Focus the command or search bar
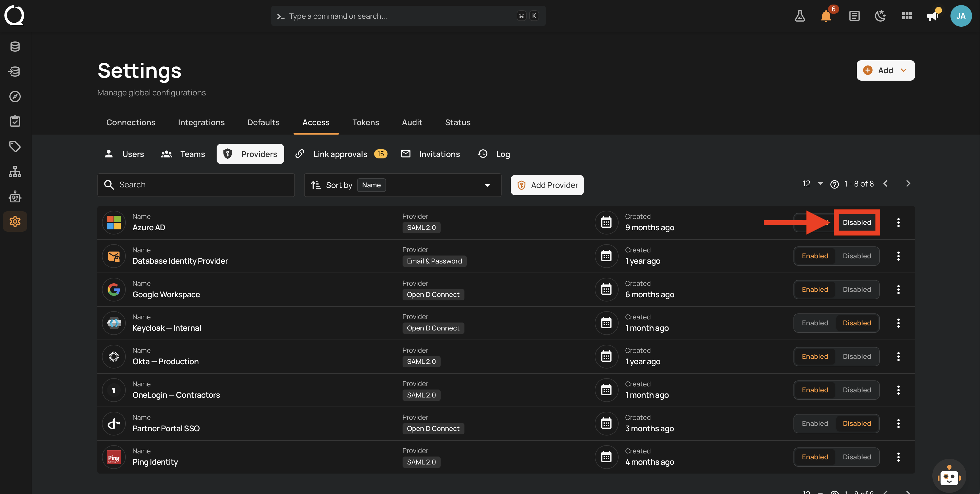The width and height of the screenshot is (980, 494). point(408,16)
